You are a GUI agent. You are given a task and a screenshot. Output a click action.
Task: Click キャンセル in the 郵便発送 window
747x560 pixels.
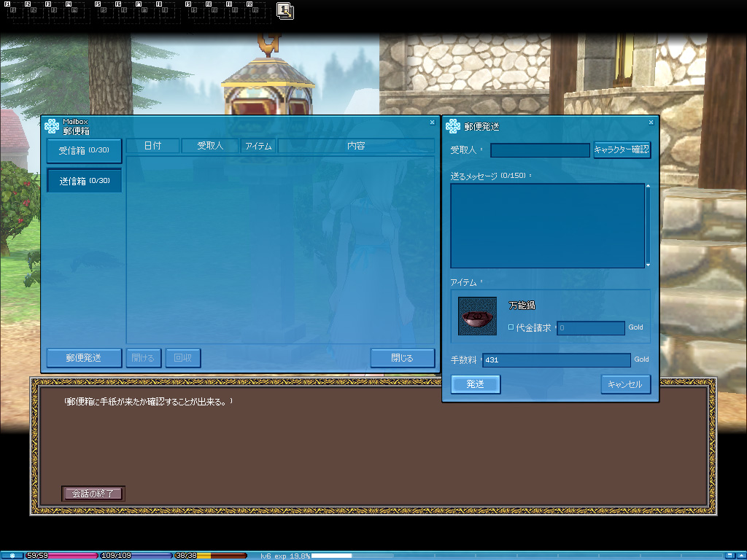(625, 384)
